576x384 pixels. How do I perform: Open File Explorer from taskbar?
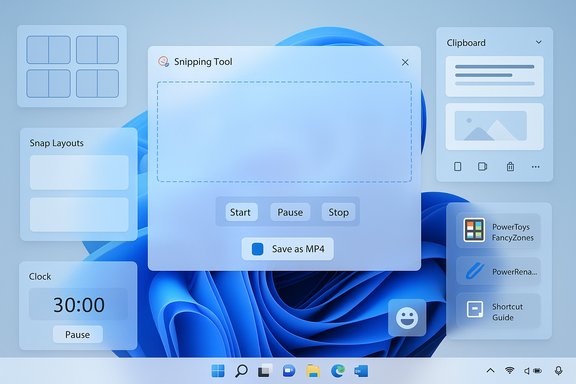(313, 371)
